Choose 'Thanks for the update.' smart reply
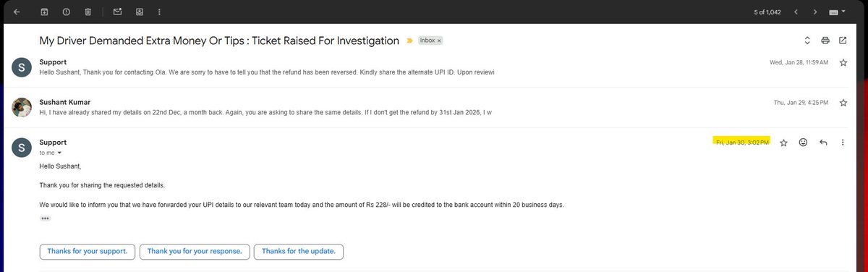 point(298,251)
